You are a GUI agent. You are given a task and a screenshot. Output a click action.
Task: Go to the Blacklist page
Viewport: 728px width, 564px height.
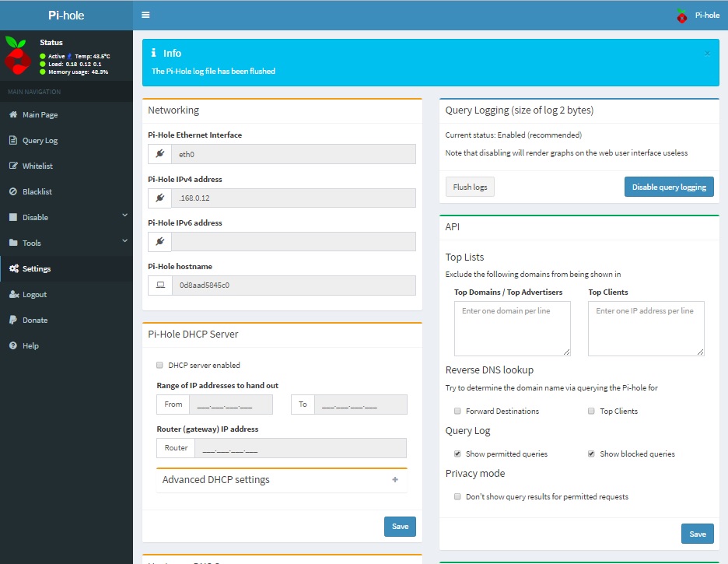[66, 191]
